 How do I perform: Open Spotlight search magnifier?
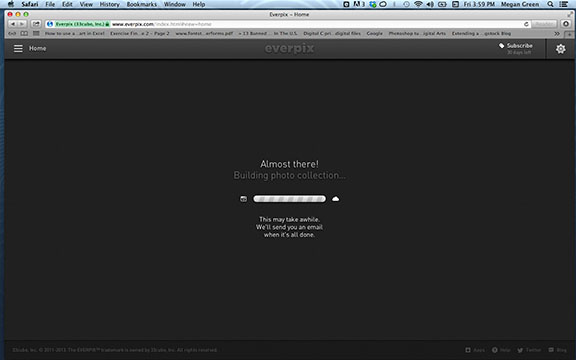click(550, 4)
